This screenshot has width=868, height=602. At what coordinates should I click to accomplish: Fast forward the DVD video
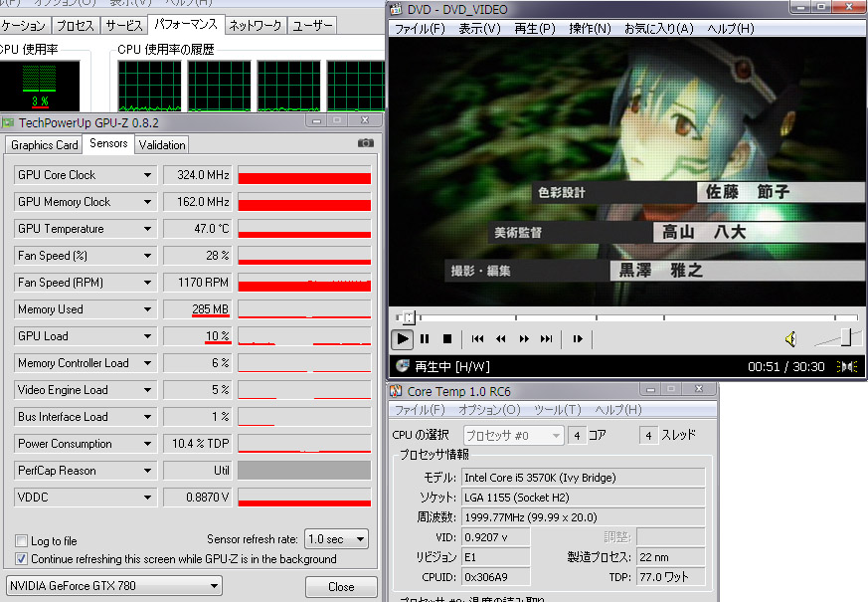(x=524, y=339)
